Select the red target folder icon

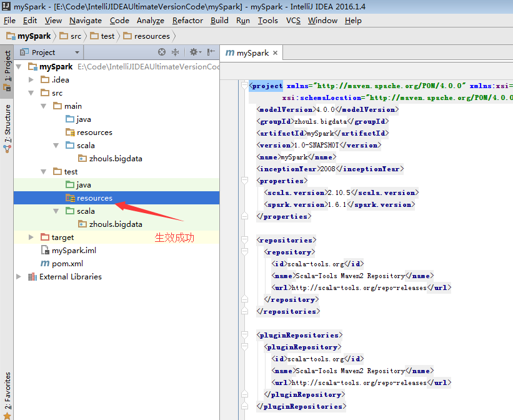pos(45,237)
